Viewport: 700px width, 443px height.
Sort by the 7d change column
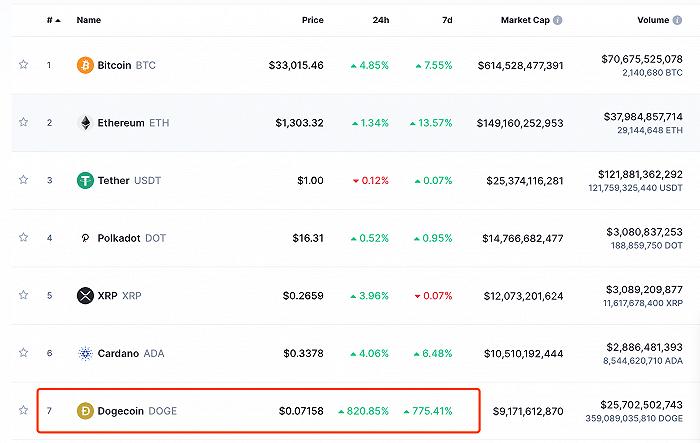tap(445, 20)
